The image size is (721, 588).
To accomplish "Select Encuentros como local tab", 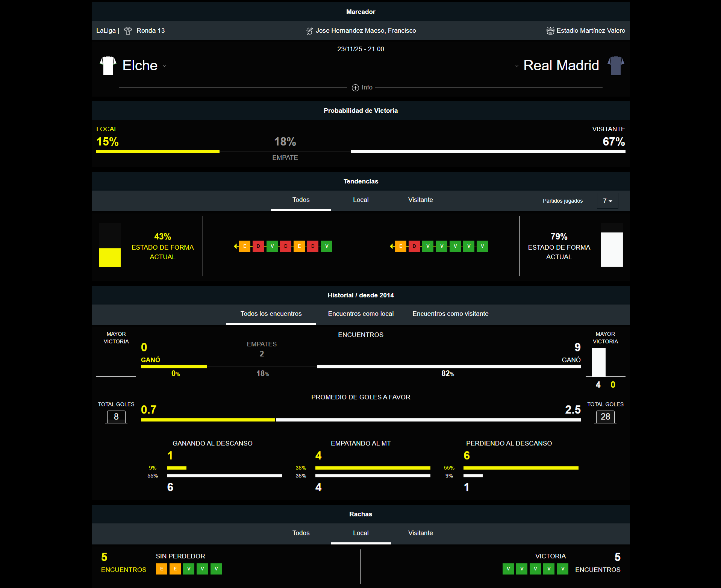I will point(360,314).
